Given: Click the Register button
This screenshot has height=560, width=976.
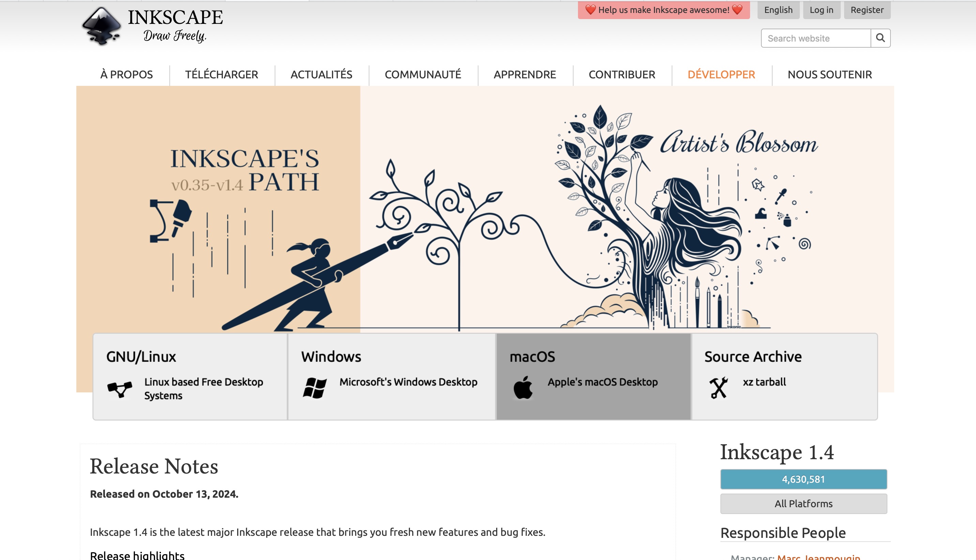Looking at the screenshot, I should tap(867, 10).
